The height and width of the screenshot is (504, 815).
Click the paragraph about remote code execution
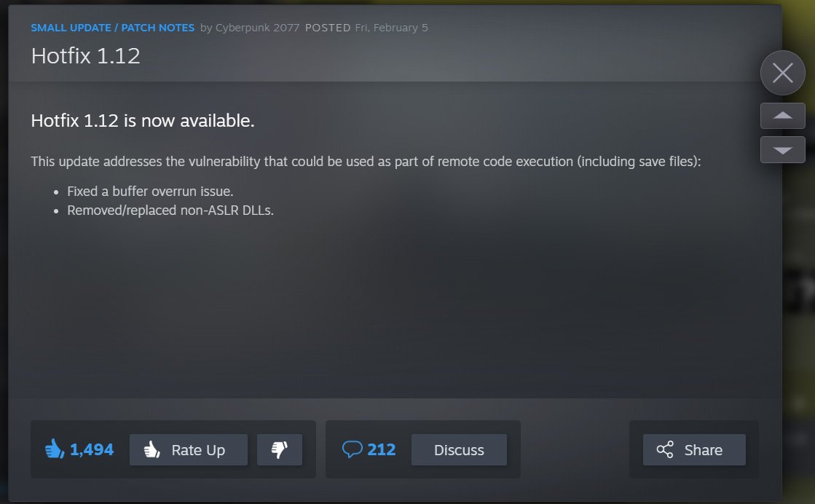(366, 162)
